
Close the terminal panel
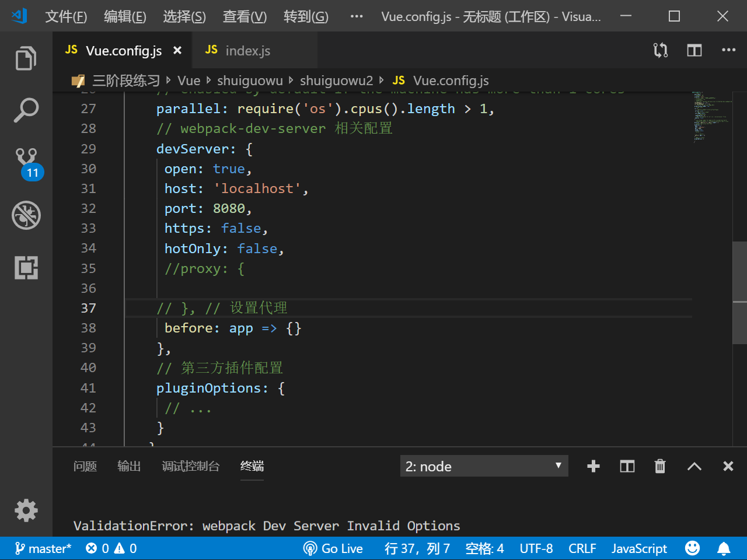point(728,466)
